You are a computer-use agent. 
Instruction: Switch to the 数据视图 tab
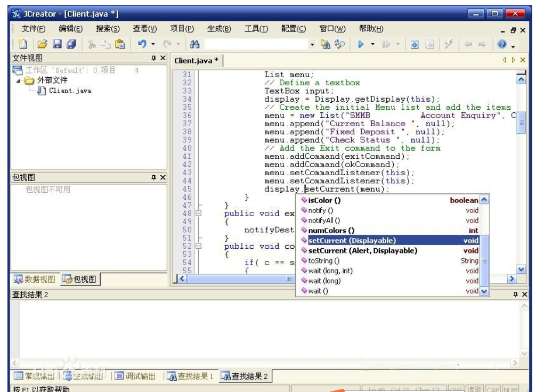click(35, 280)
